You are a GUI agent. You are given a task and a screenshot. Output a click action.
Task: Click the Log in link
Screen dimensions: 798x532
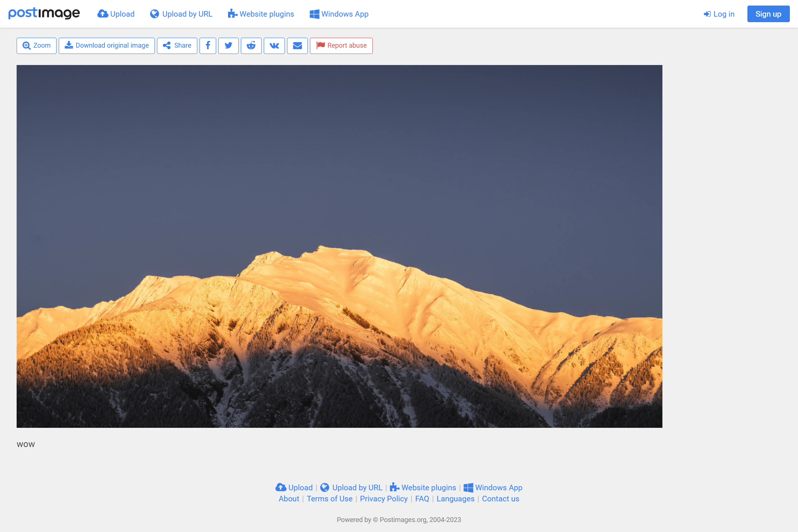719,14
